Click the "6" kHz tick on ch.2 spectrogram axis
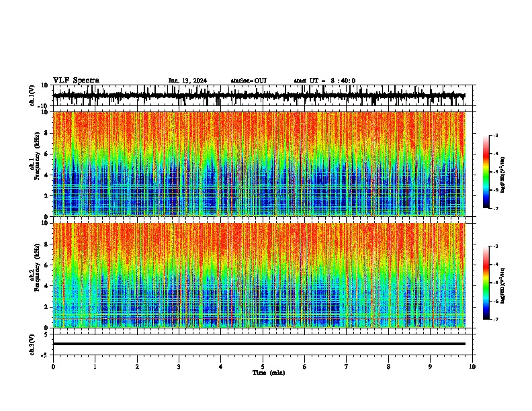This screenshot has height=411, width=532. coord(46,265)
